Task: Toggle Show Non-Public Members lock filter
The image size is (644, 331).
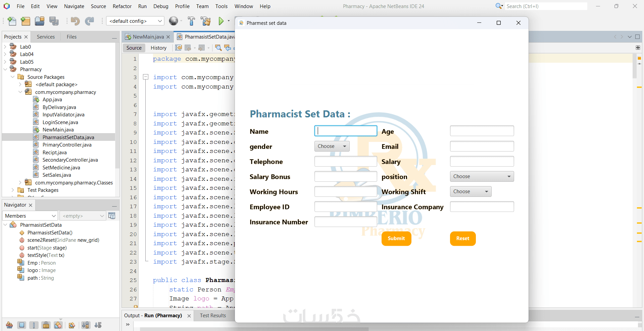Action: [46, 325]
